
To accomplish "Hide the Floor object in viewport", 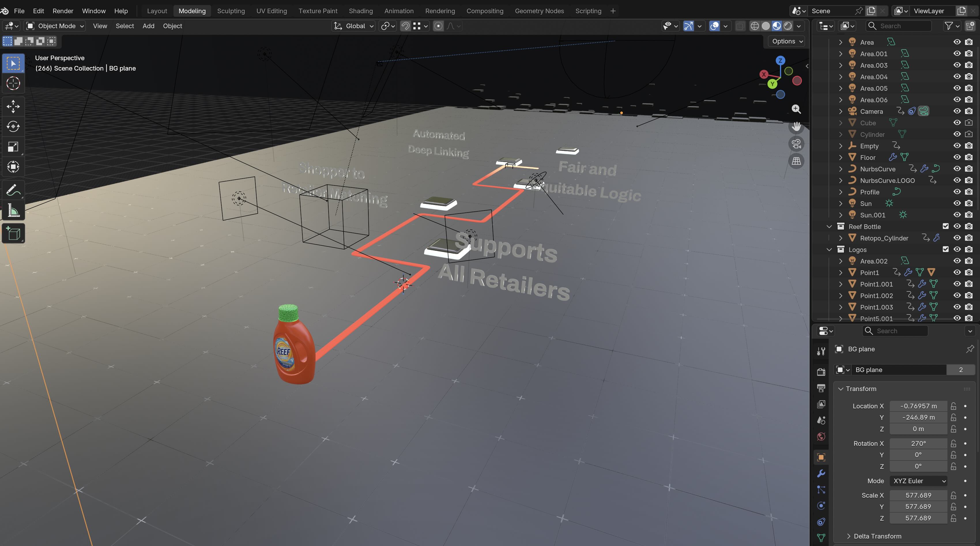I will pyautogui.click(x=957, y=157).
